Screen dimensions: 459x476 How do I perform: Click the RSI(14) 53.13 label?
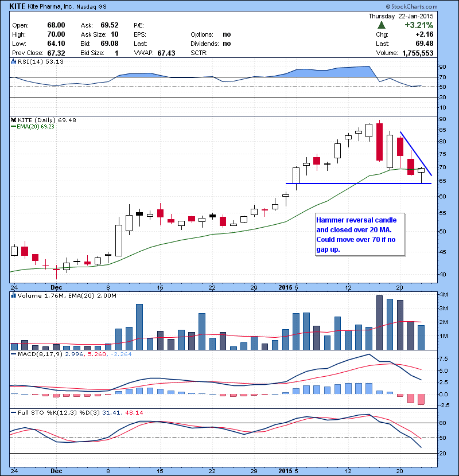point(41,61)
